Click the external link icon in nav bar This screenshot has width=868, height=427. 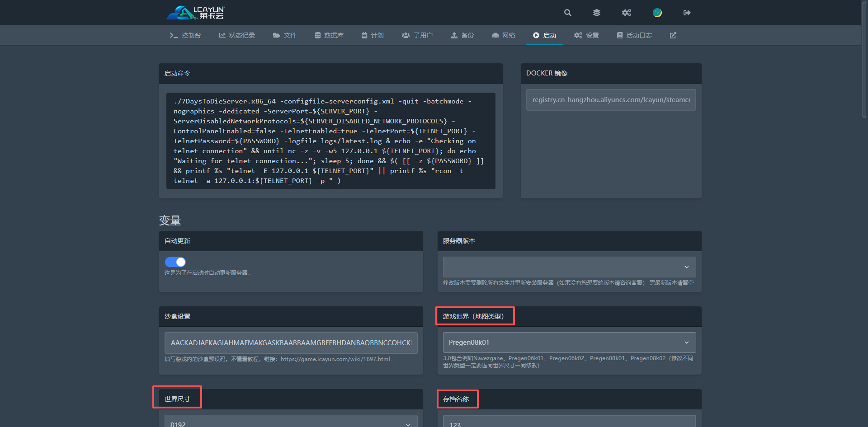[x=673, y=35]
